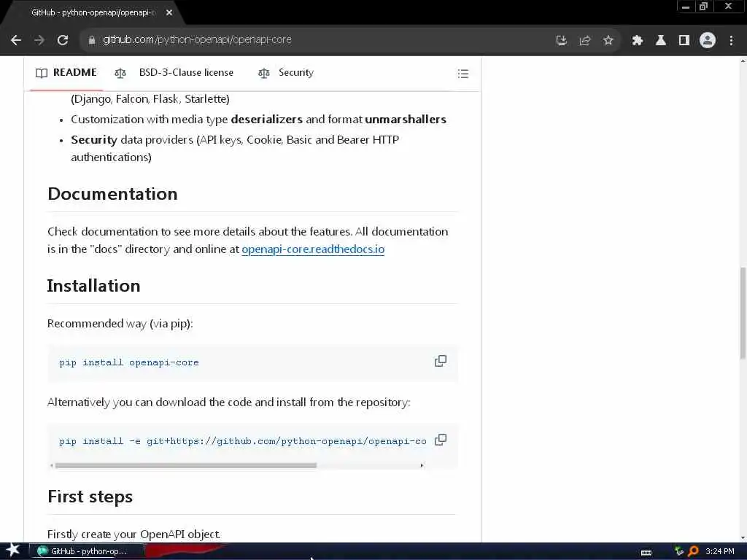Click the First steps heading
Image resolution: width=747 pixels, height=560 pixels.
tap(90, 497)
